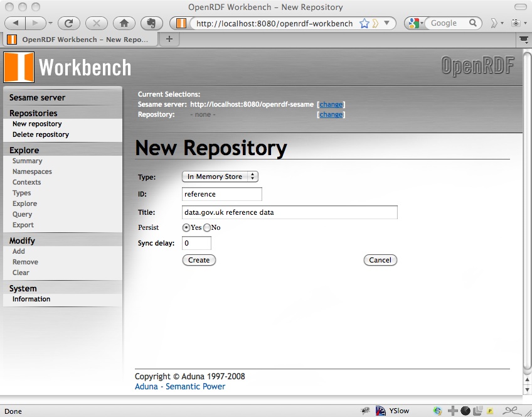Viewport: 532px width, 417px height.
Task: Click the Clear item under Modify
Action: click(21, 273)
